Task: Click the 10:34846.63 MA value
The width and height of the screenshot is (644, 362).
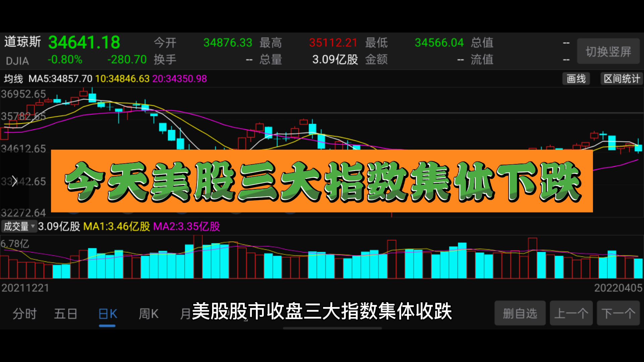Action: coord(122,79)
